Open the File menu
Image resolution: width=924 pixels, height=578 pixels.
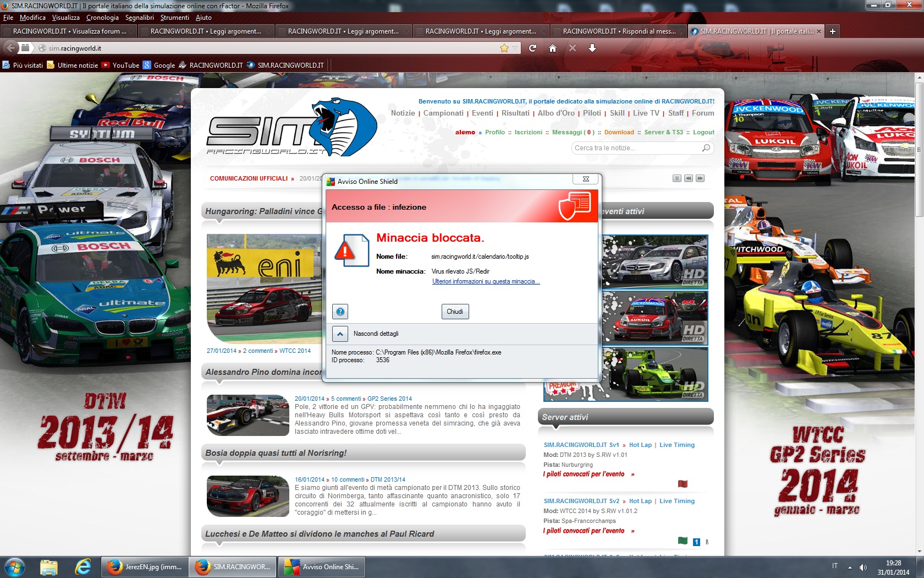[x=8, y=18]
